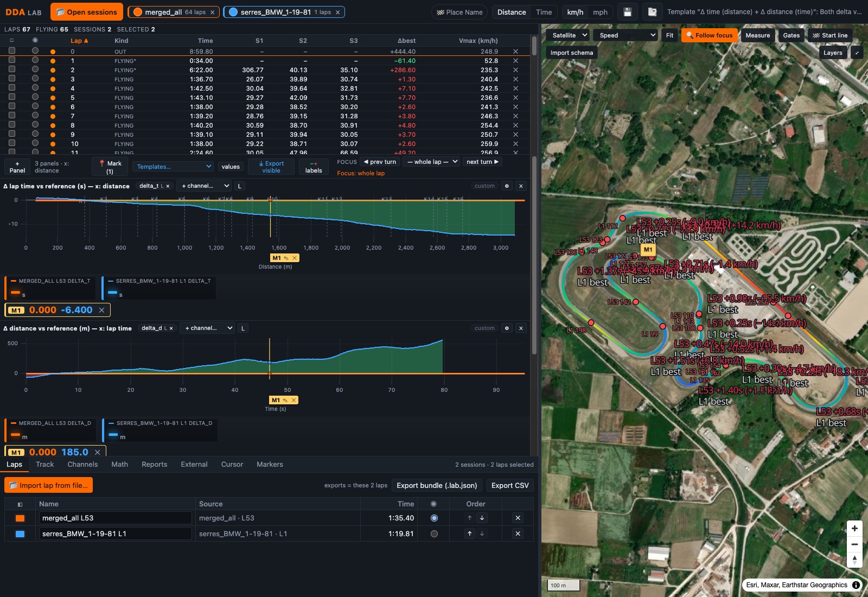This screenshot has width=868, height=597.
Task: Switch speed units to mph
Action: 600,12
